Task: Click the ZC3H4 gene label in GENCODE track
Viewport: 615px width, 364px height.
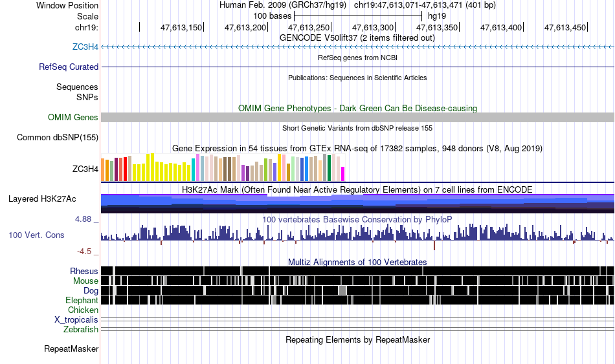Action: (85, 47)
